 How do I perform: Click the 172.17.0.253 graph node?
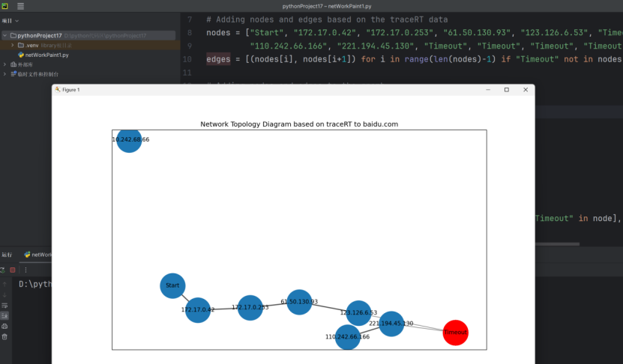(x=250, y=308)
